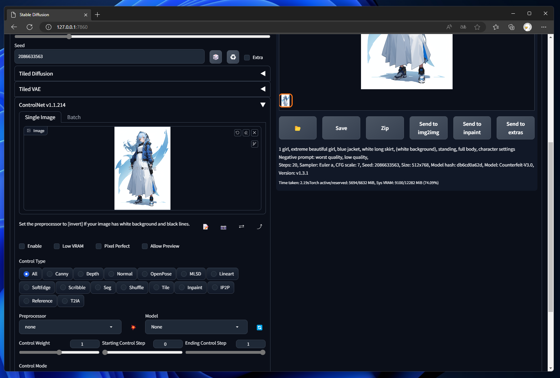Viewport: 560px width, 378px height.
Task: Click the browser profile avatar
Action: tap(528, 27)
